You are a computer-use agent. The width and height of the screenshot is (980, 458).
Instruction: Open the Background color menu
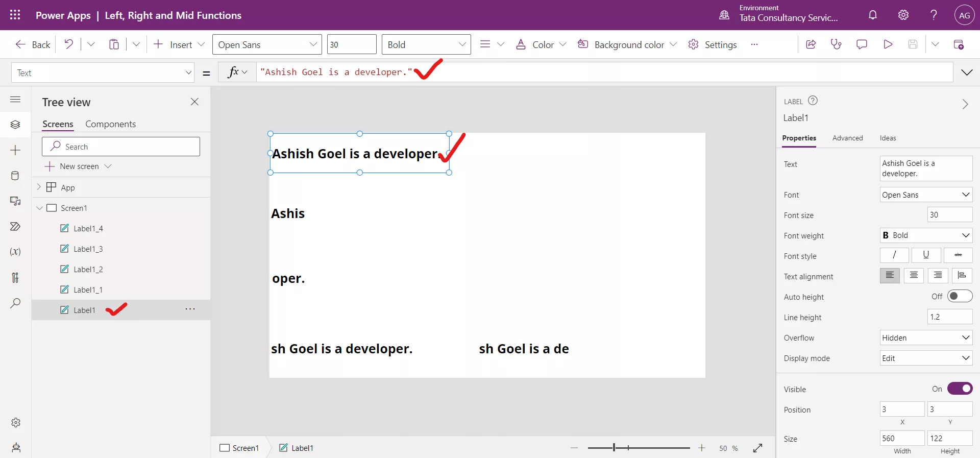click(627, 44)
